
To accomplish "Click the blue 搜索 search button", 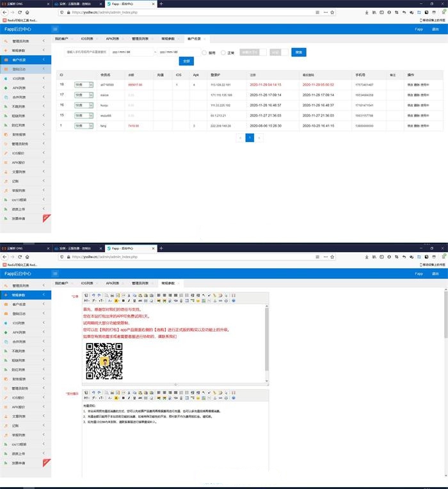I will [x=299, y=52].
